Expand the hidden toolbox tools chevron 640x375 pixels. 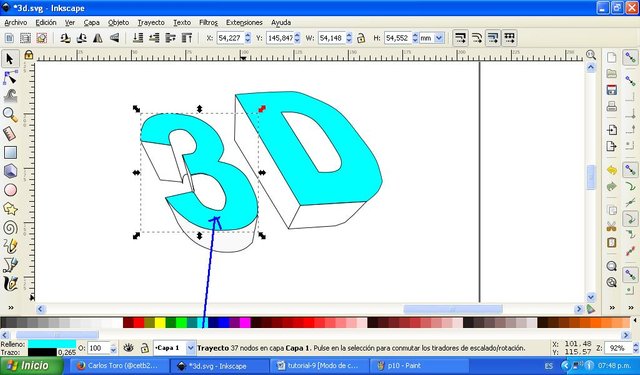(11, 308)
